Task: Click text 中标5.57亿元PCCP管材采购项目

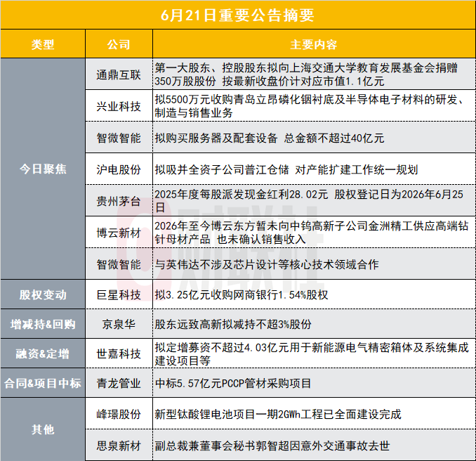Action: point(233,383)
